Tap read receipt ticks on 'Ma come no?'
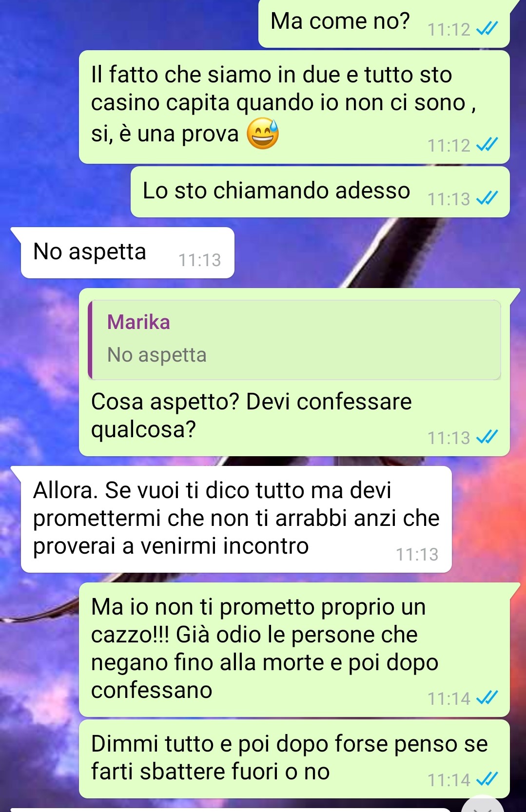 [x=487, y=29]
